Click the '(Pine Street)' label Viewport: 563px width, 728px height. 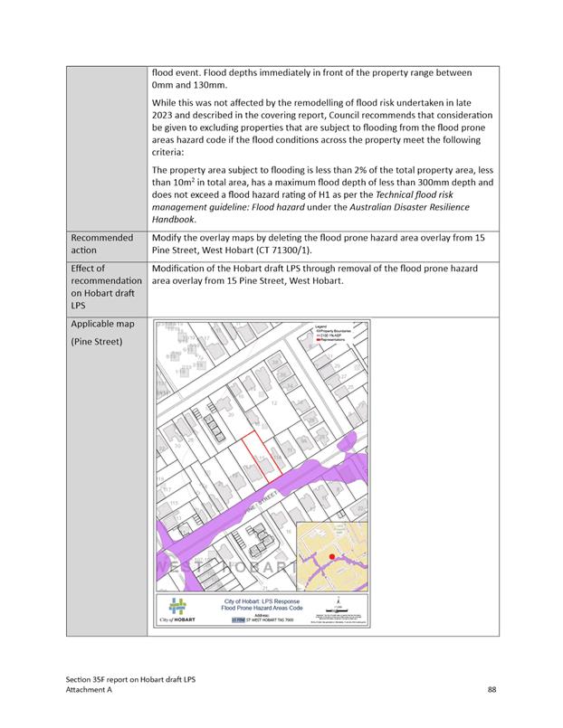(x=97, y=342)
